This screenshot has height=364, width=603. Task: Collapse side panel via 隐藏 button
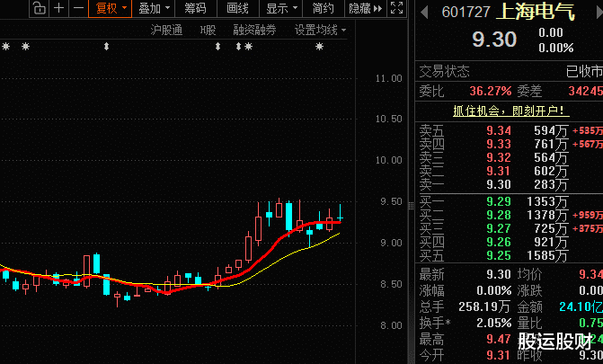click(366, 8)
